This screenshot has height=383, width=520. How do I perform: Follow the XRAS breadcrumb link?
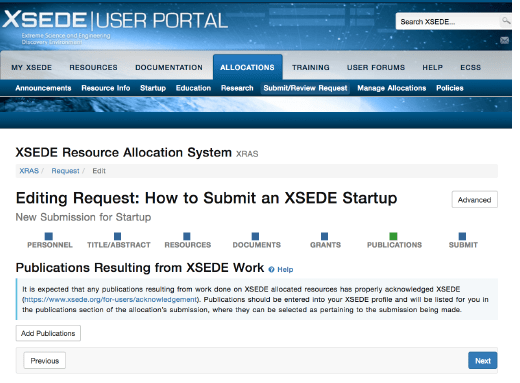coord(29,171)
